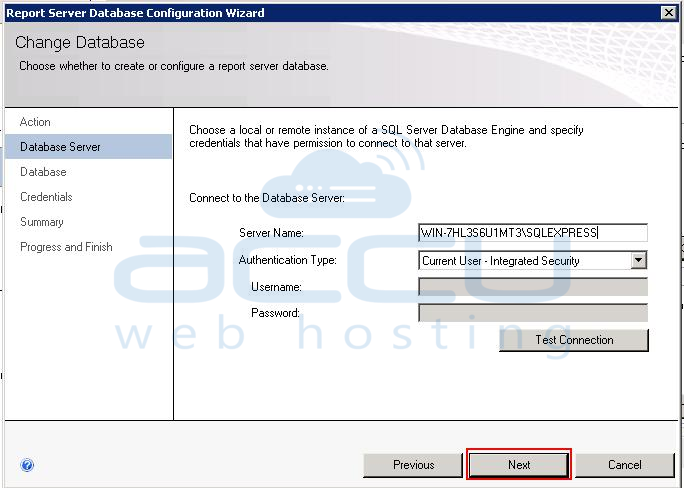
Task: Select the Action wizard step
Action: tap(35, 122)
